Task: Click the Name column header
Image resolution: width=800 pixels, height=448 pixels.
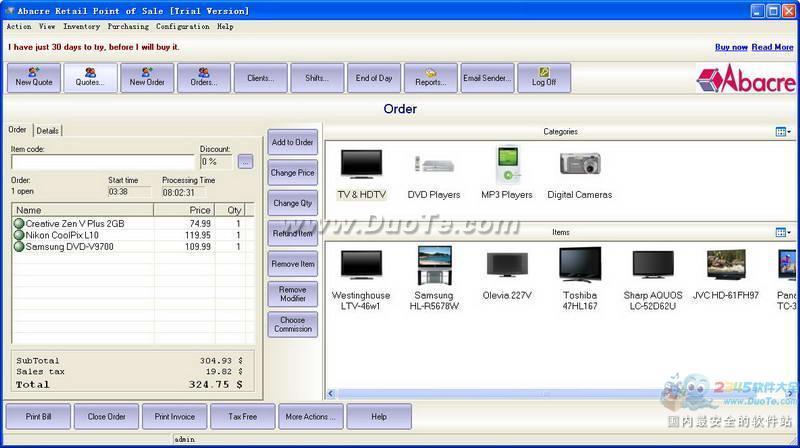Action: click(x=83, y=210)
